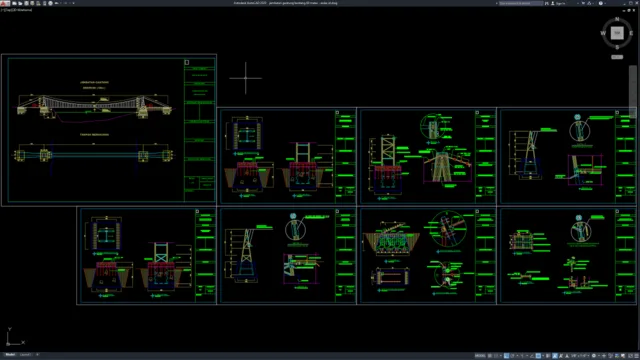
Task: Click the Plot printer icon
Action: (x=50, y=3)
